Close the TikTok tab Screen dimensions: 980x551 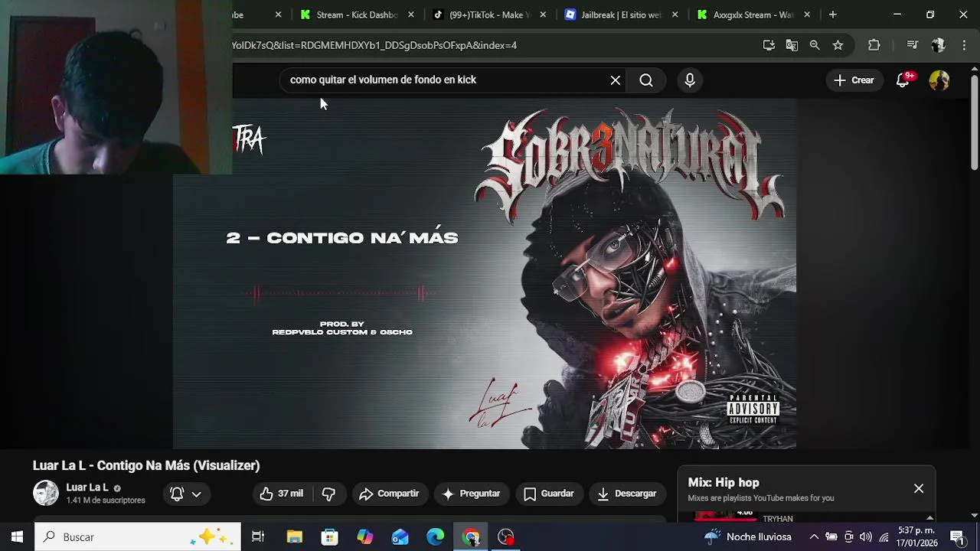(x=544, y=15)
